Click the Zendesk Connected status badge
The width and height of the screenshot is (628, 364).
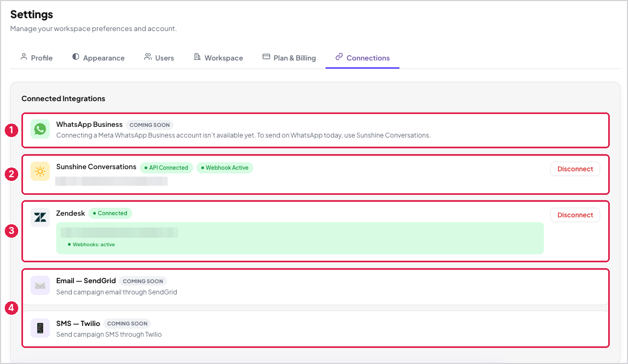pyautogui.click(x=110, y=214)
